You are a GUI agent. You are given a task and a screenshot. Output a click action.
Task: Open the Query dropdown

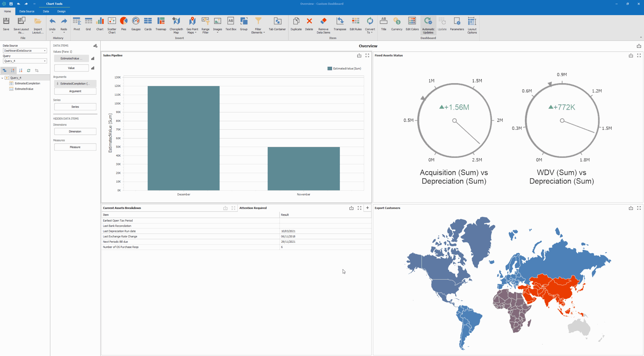click(x=45, y=61)
